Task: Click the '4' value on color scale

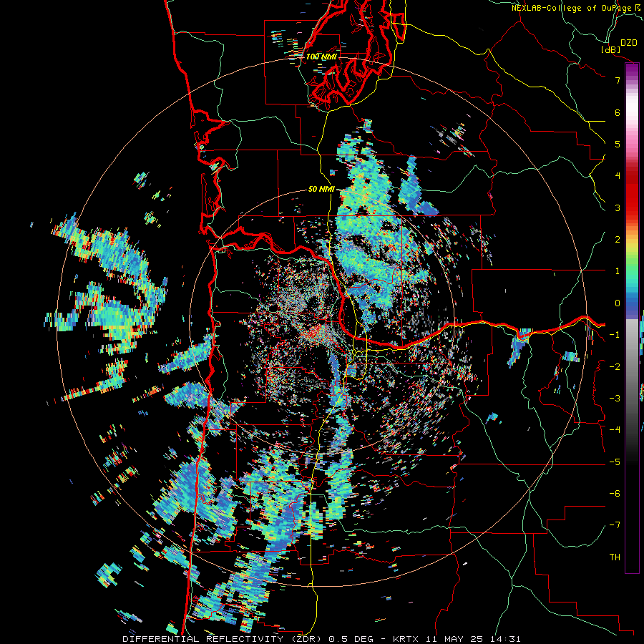Action: (x=618, y=176)
